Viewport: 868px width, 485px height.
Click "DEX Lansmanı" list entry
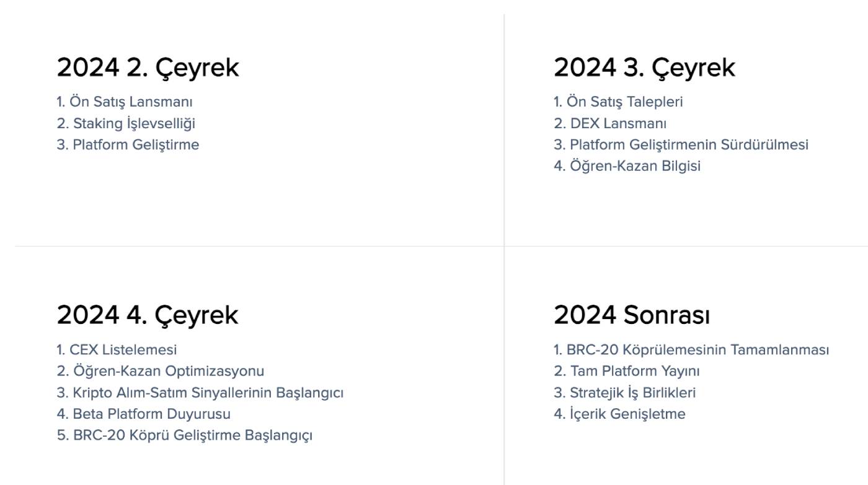[x=619, y=123]
